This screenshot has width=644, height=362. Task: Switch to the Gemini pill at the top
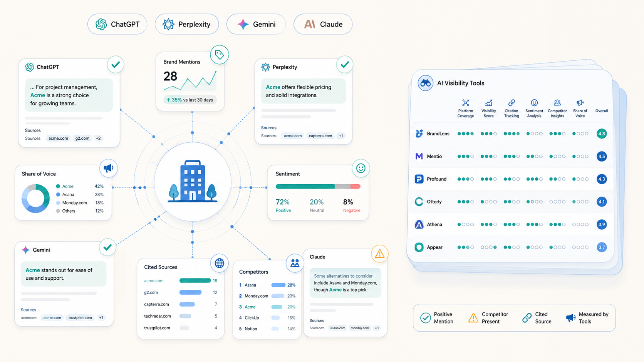[256, 24]
